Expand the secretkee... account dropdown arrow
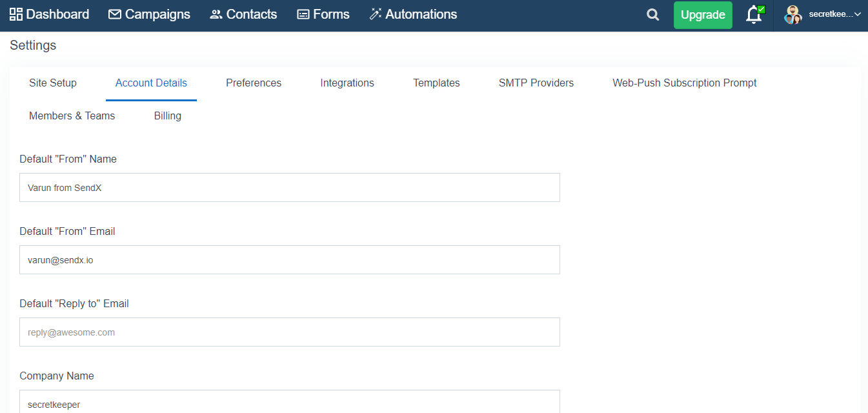This screenshot has width=868, height=413. 858,14
